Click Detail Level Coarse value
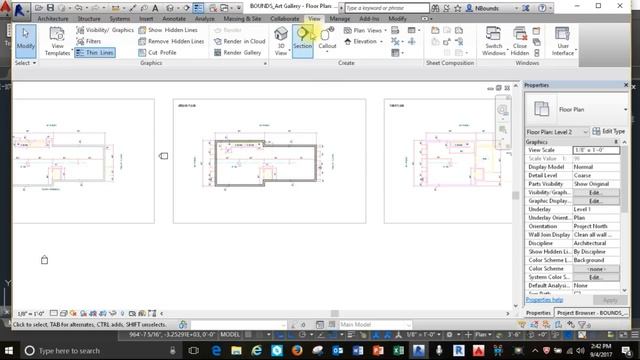Viewport: 640px width, 360px height. (x=596, y=176)
